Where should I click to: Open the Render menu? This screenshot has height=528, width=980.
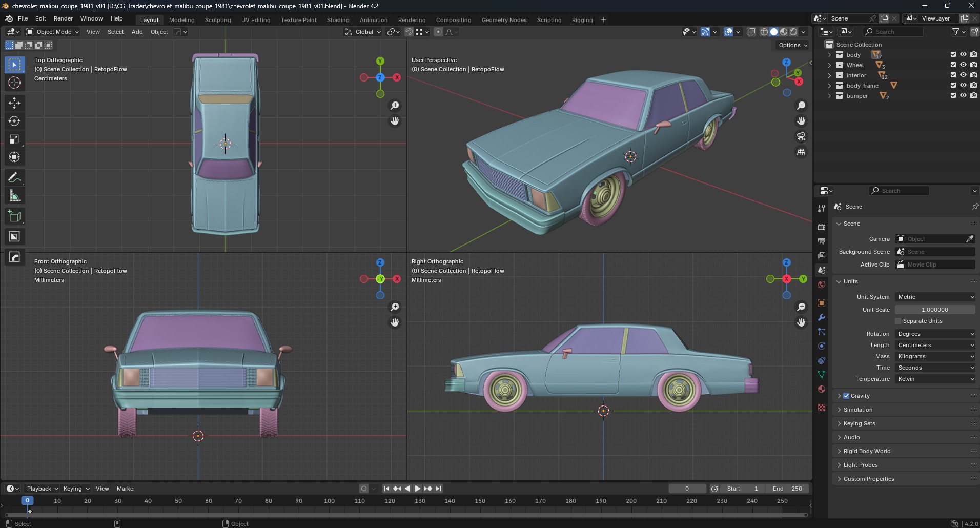pyautogui.click(x=63, y=18)
